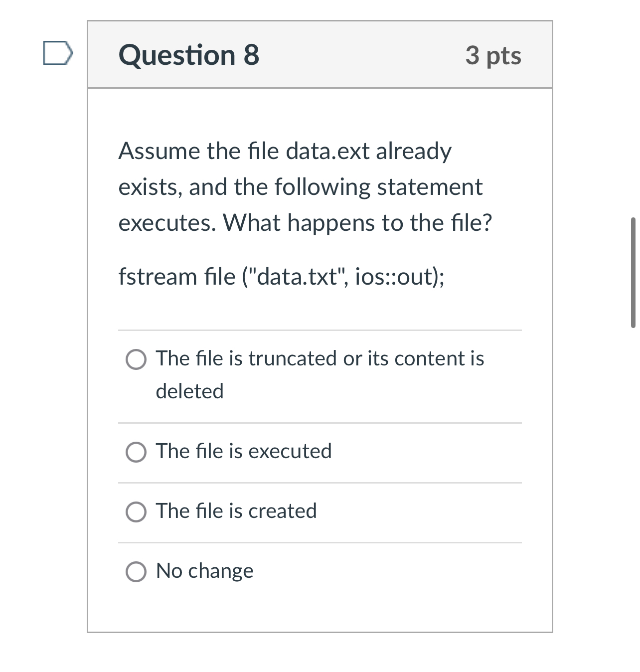This screenshot has width=640, height=672.
Task: Select 'The file is executed' answer
Action: click(243, 451)
